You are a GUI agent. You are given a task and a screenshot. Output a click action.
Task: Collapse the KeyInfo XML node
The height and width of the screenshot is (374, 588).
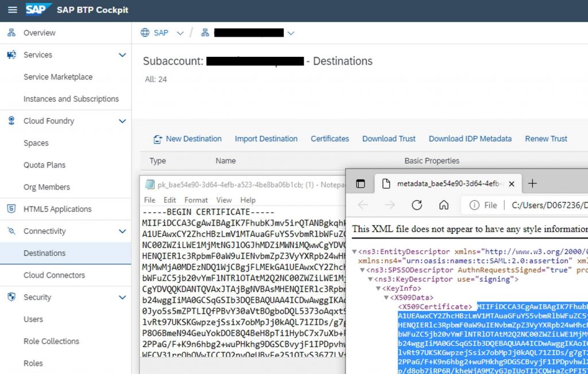[x=378, y=288]
